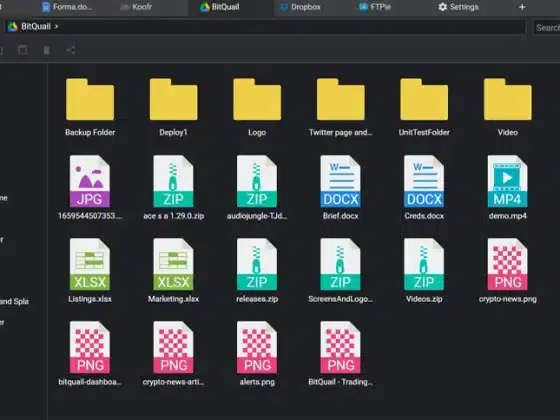560x420 pixels.
Task: Click the delete trash toolbar icon
Action: [47, 50]
